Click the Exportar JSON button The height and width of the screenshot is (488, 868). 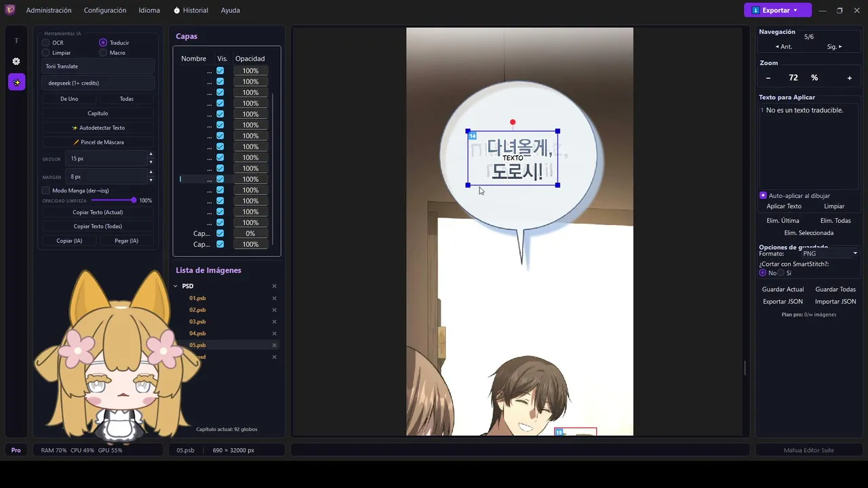(x=783, y=302)
